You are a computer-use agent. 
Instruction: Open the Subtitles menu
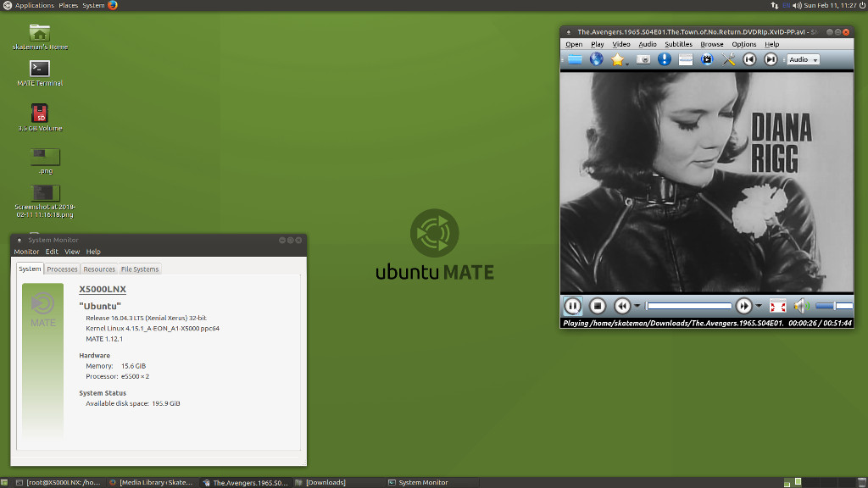point(678,44)
